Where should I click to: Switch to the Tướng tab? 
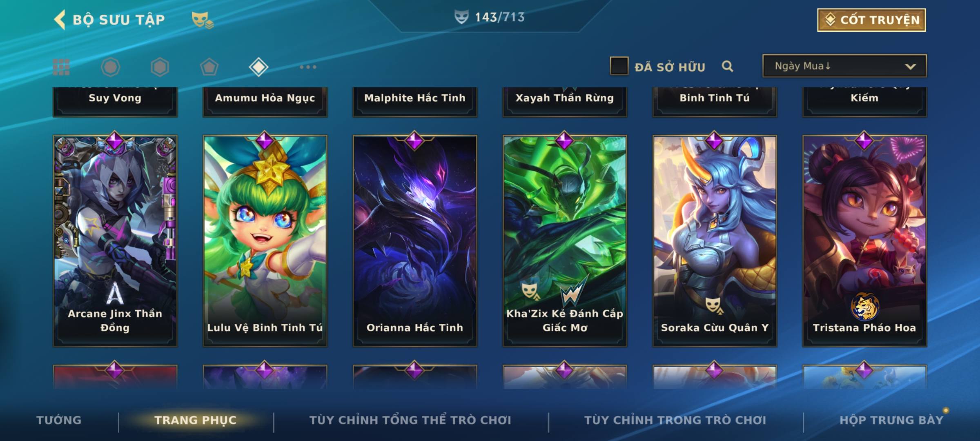[59, 420]
